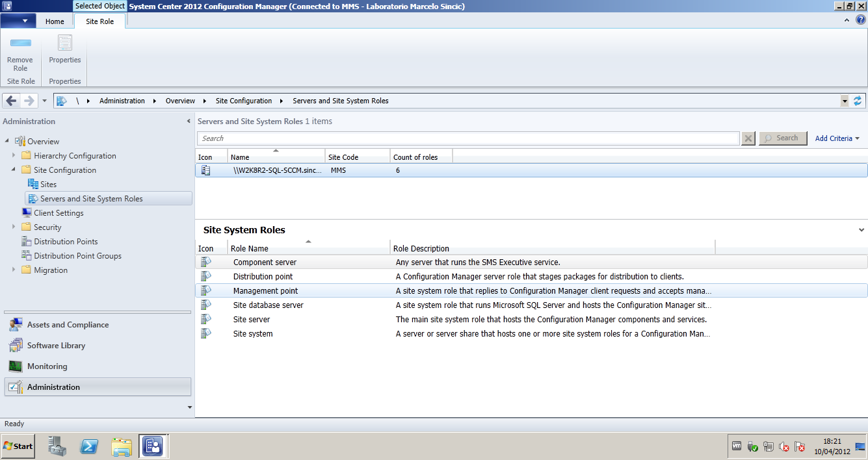Click Overview in the breadcrumb path

(x=180, y=101)
